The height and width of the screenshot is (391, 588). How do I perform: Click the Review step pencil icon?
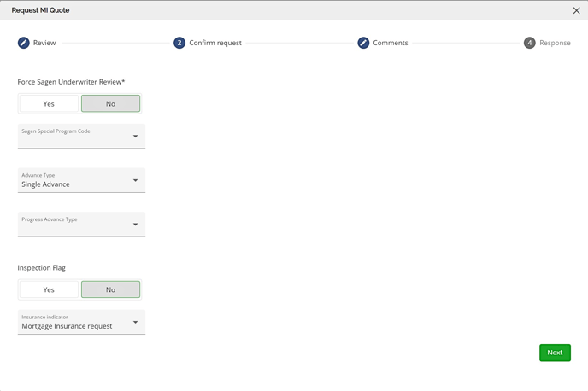click(24, 43)
